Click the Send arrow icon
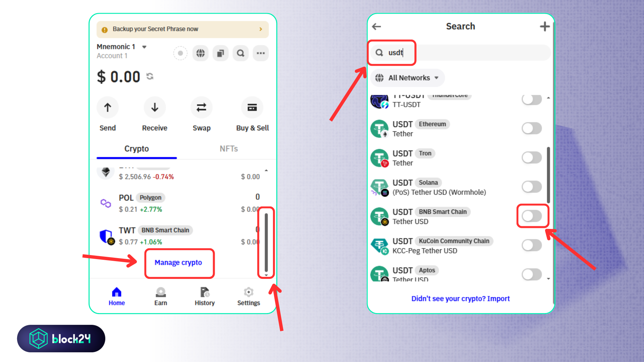This screenshot has height=362, width=644. click(x=108, y=108)
